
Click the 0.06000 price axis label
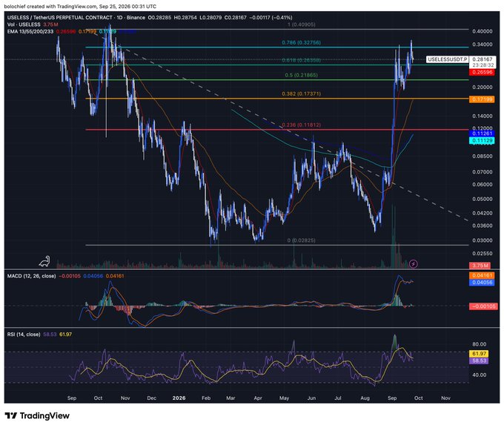click(483, 185)
